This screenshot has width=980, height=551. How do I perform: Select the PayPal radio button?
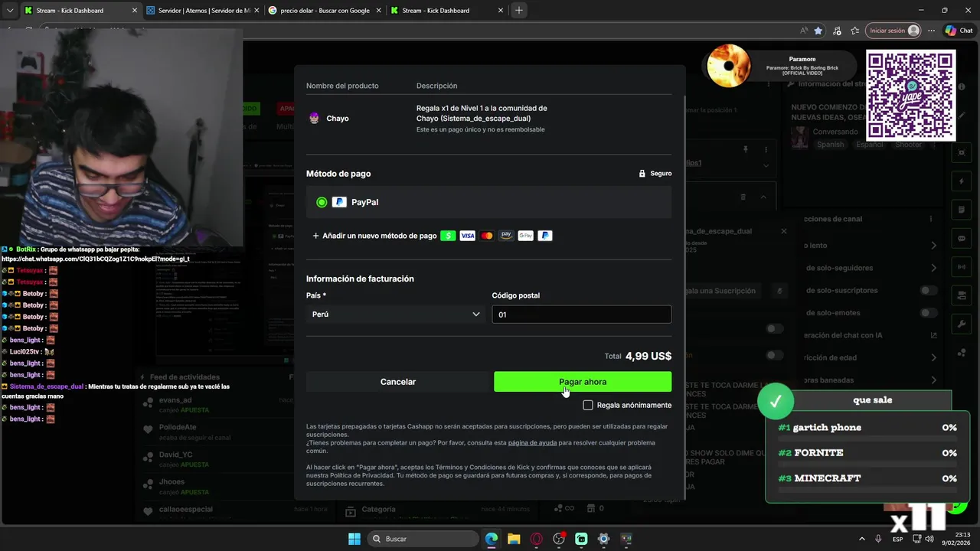pos(322,202)
